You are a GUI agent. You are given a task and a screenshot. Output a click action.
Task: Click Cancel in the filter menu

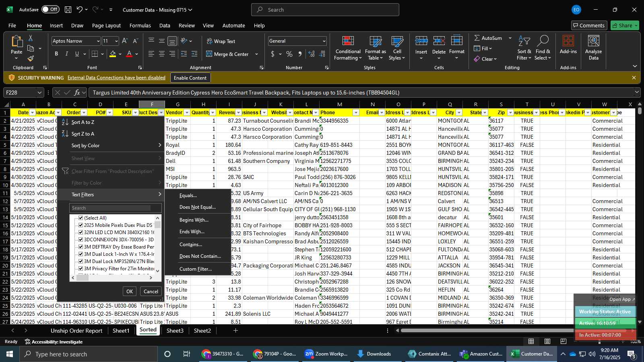(151, 291)
